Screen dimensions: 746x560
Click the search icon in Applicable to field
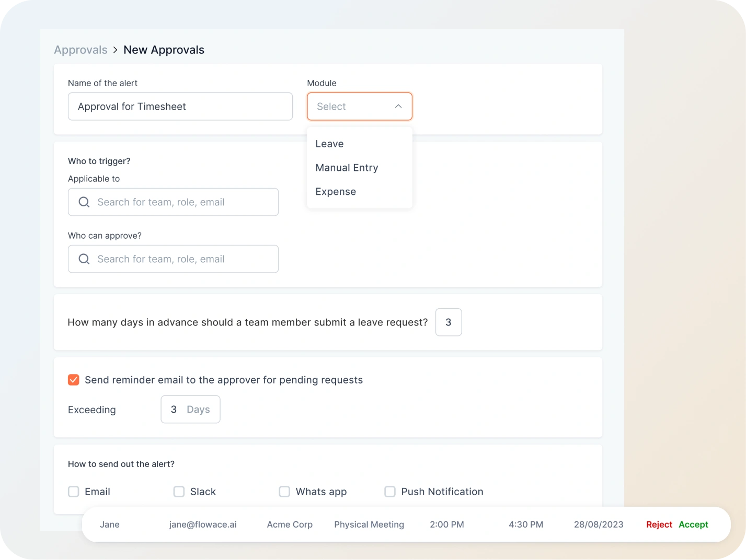click(84, 202)
